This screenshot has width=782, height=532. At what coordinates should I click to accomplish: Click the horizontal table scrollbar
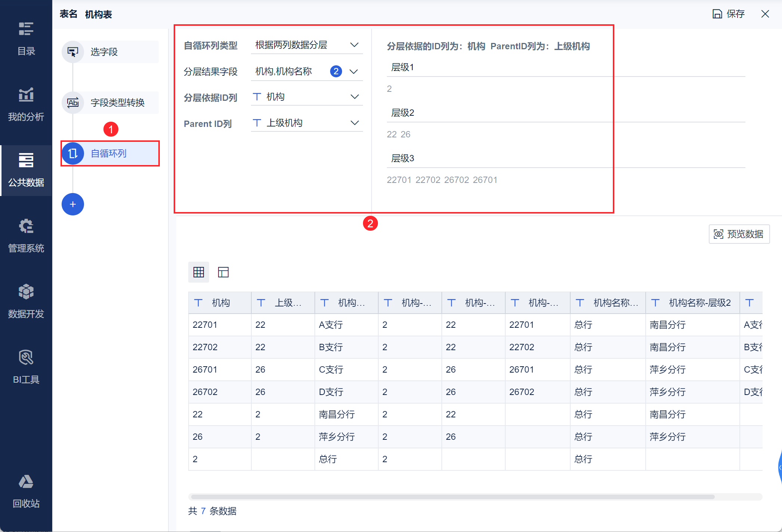pos(452,497)
